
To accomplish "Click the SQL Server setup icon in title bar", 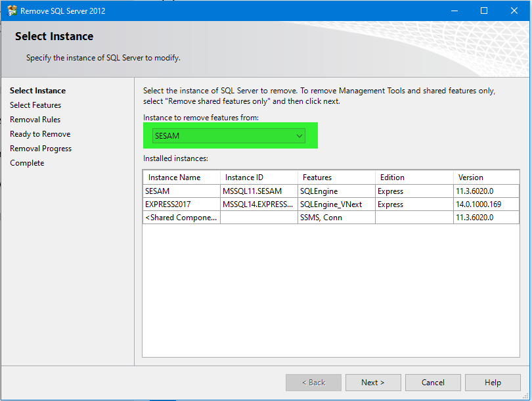I will point(12,11).
